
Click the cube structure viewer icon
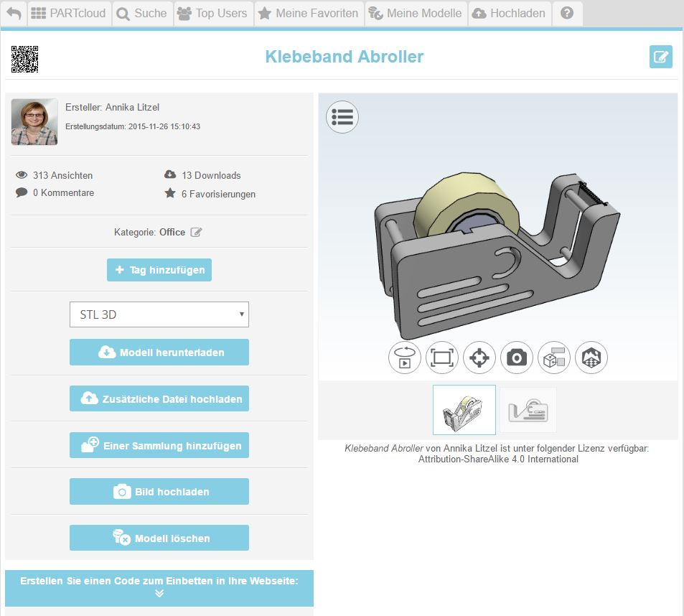click(x=554, y=358)
